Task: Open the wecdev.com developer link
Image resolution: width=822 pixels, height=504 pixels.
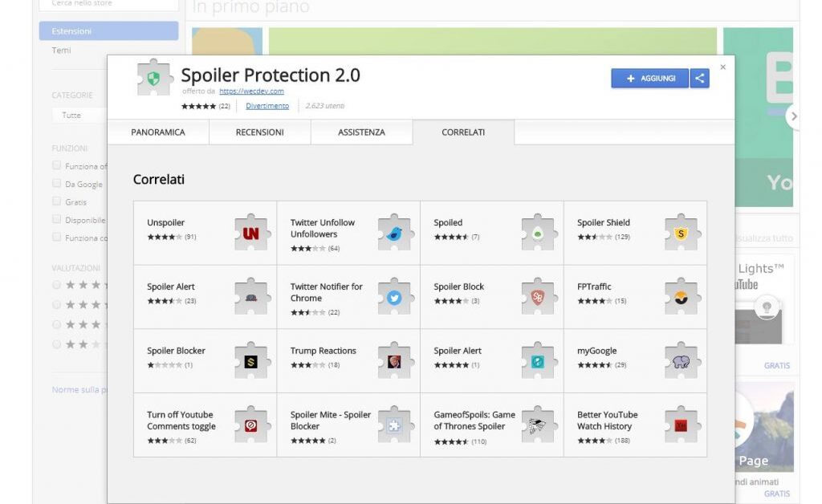Action: click(251, 91)
